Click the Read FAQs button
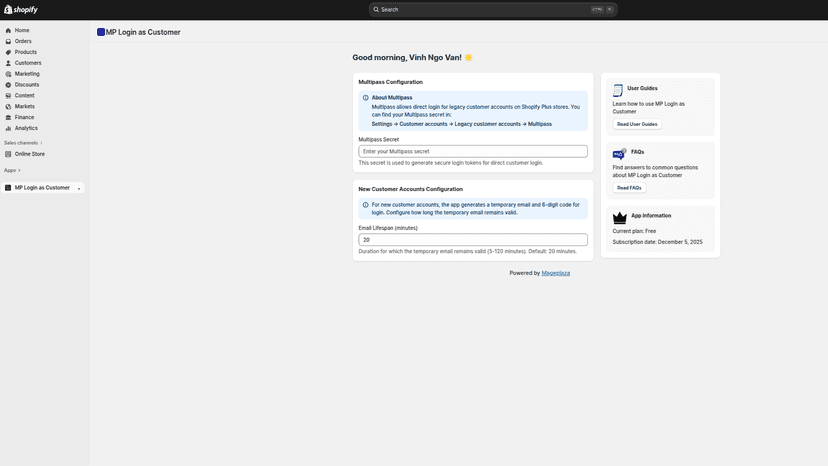The height and width of the screenshot is (466, 828). [629, 188]
